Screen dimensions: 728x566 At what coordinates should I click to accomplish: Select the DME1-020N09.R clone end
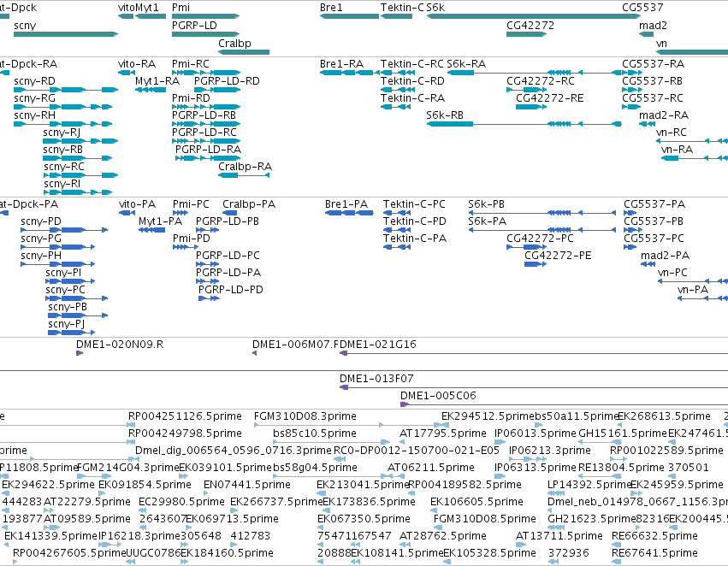[80, 353]
